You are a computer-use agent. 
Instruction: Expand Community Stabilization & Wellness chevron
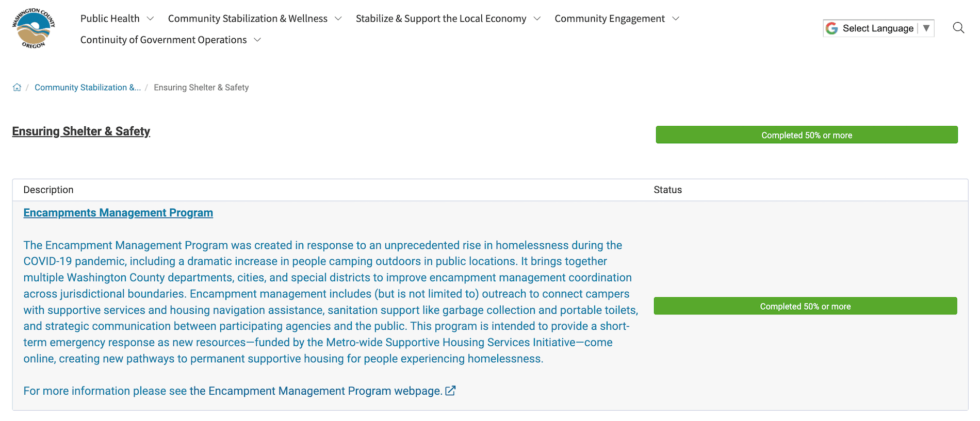coord(338,19)
